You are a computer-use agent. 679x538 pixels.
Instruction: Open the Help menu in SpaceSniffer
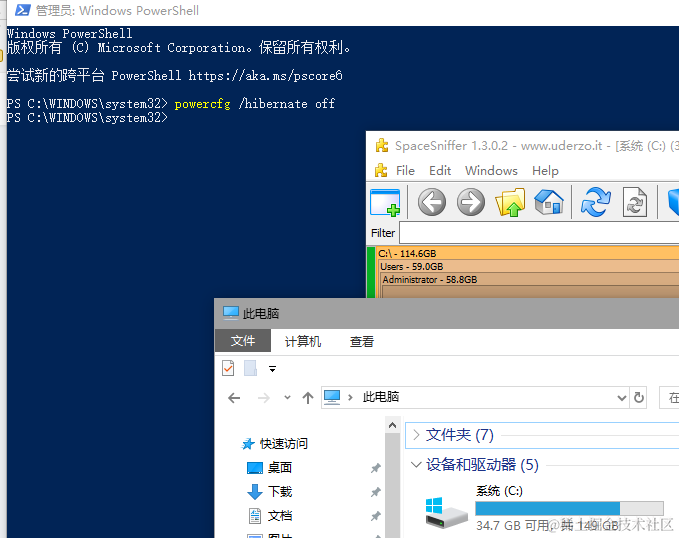coord(545,170)
